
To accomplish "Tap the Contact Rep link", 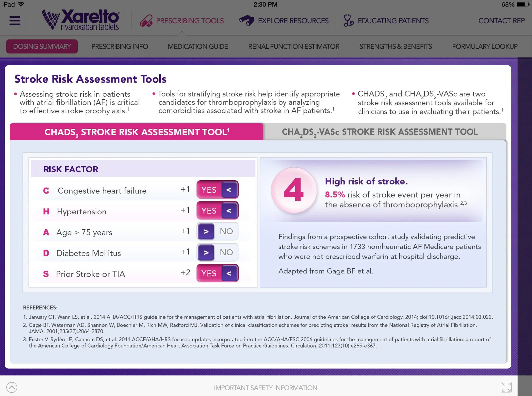I will pyautogui.click(x=502, y=21).
